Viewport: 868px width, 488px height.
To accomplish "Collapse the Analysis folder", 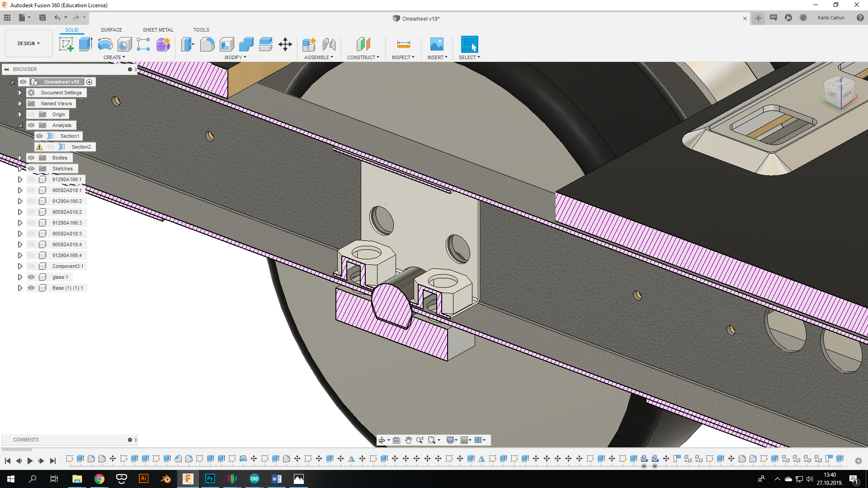I will (20, 125).
